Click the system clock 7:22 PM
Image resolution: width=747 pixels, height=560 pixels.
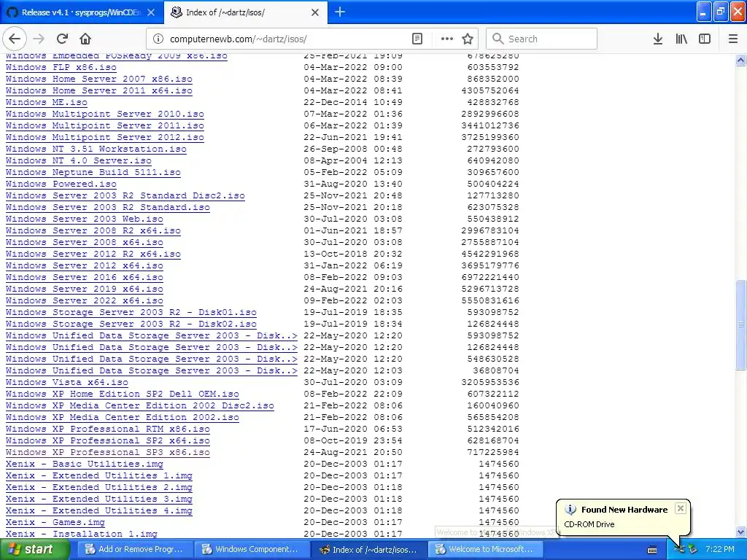[x=720, y=550]
